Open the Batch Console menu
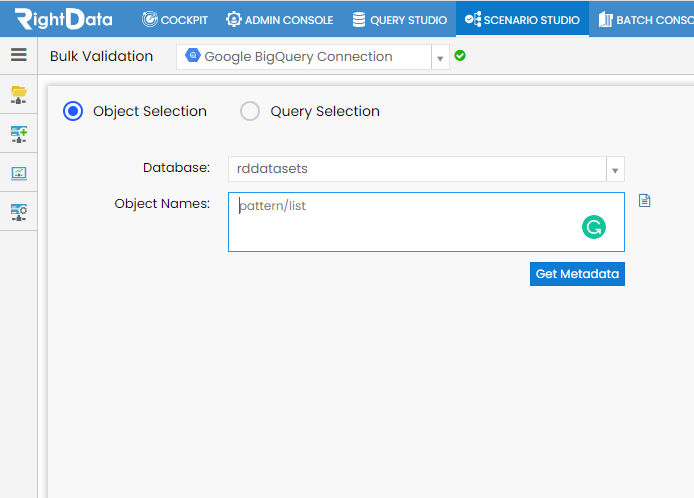The image size is (694, 498). click(646, 19)
